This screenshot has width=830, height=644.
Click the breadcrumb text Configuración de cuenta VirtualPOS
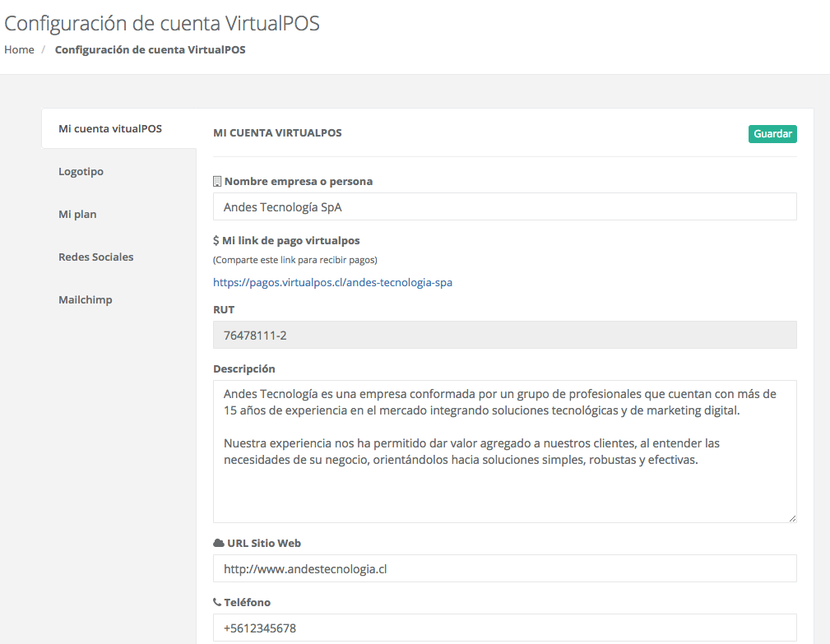tap(151, 49)
